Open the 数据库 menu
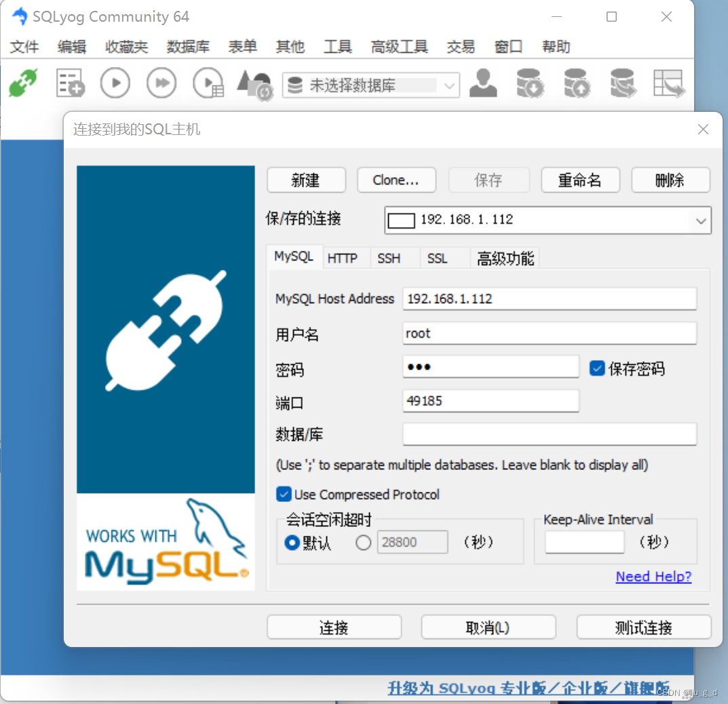The image size is (728, 704). click(188, 46)
